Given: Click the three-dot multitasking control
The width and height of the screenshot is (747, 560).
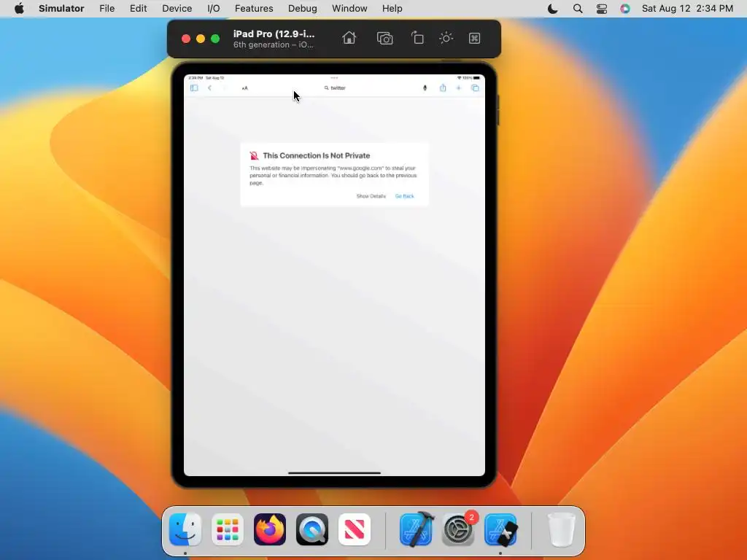Looking at the screenshot, I should coord(334,77).
